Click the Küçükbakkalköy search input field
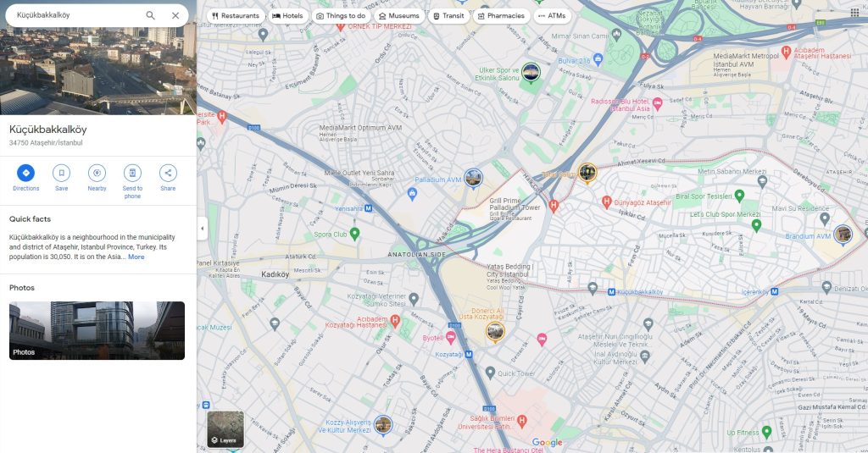 click(77, 15)
